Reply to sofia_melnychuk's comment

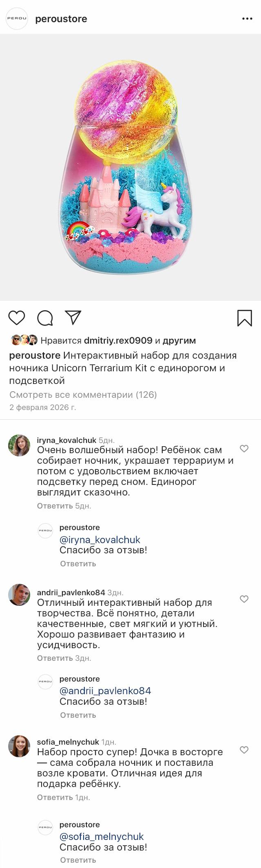55,797
